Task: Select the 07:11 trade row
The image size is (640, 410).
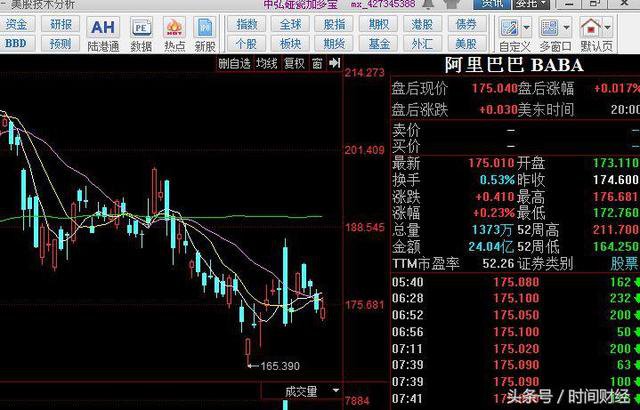Action: point(515,349)
